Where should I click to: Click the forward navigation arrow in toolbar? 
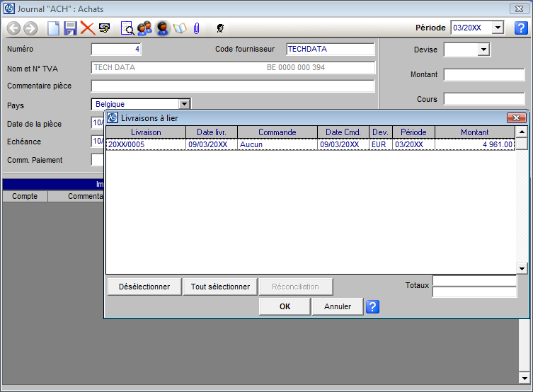pos(30,28)
